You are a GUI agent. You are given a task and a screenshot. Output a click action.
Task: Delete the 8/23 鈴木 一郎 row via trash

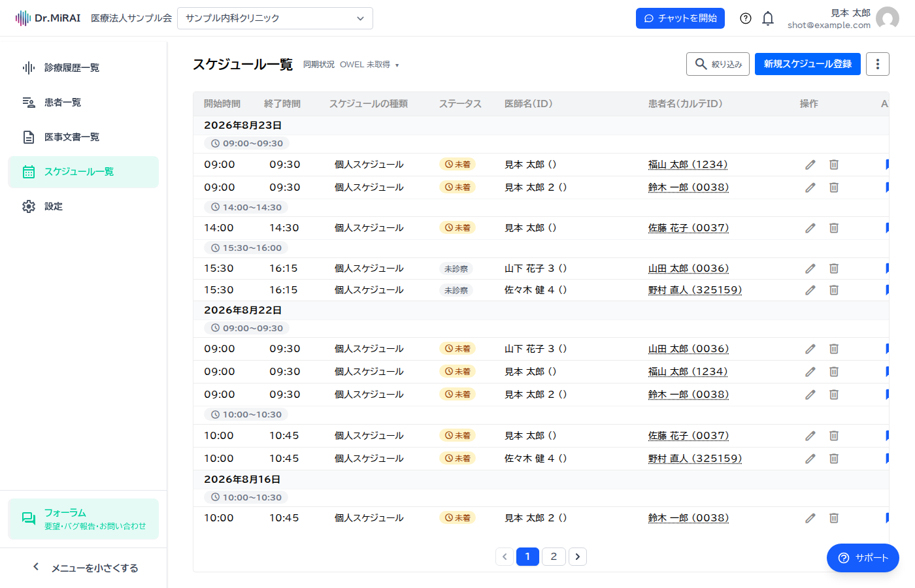click(x=834, y=188)
